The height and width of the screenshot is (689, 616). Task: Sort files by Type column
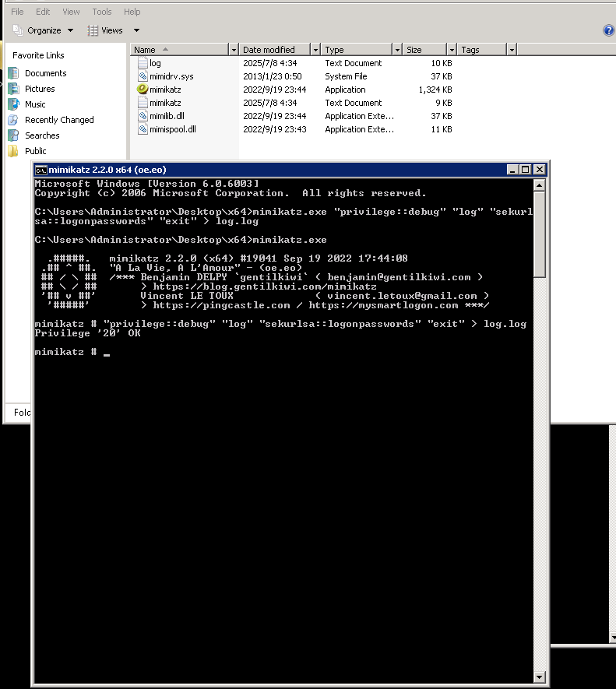(356, 50)
